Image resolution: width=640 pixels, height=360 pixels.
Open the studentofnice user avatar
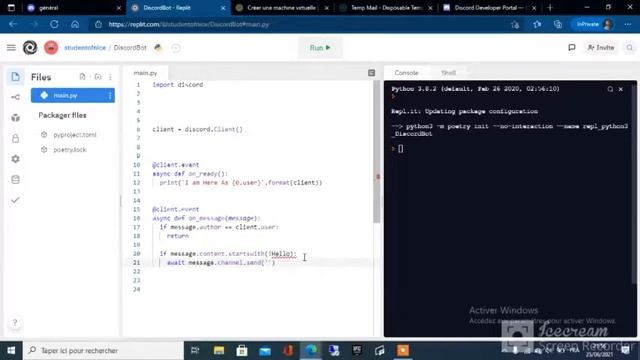pyautogui.click(x=51, y=48)
